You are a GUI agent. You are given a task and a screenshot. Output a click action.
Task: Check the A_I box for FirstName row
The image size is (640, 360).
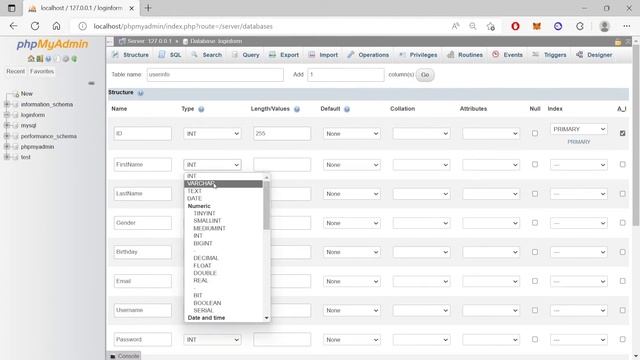point(622,164)
